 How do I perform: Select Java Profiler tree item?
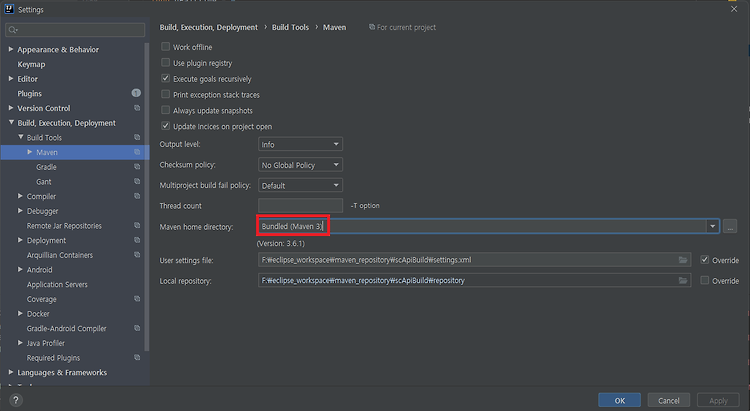click(45, 343)
